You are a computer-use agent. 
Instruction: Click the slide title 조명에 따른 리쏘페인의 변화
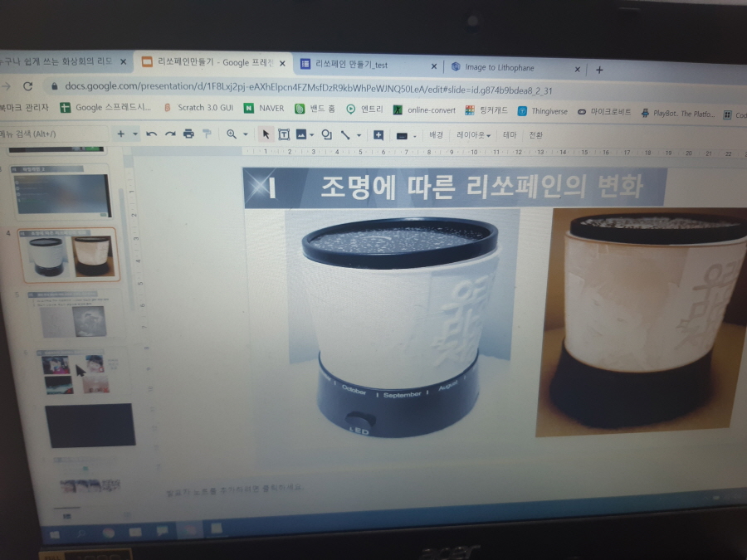point(481,187)
